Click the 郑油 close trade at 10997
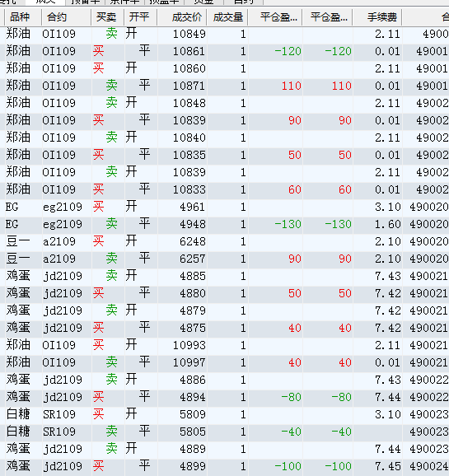The height and width of the screenshot is (476, 449). (x=224, y=362)
